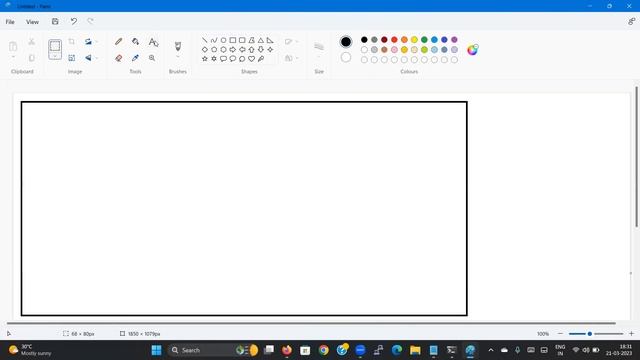
Task: Click the Crop image icon
Action: pos(71,42)
